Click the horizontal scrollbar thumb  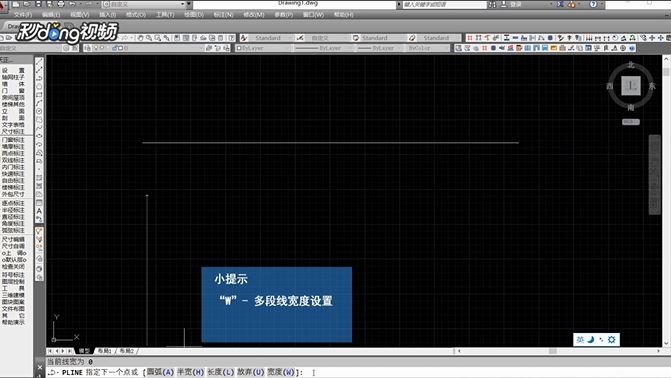tap(553, 351)
